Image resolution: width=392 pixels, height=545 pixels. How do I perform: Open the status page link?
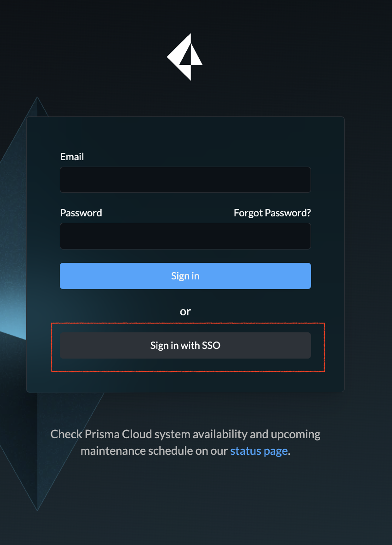click(259, 451)
